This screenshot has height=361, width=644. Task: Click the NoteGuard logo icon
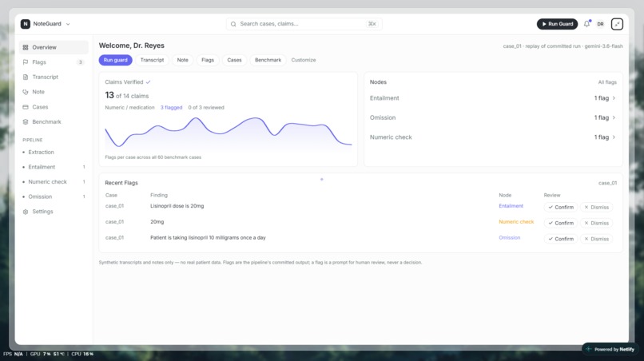click(x=26, y=24)
